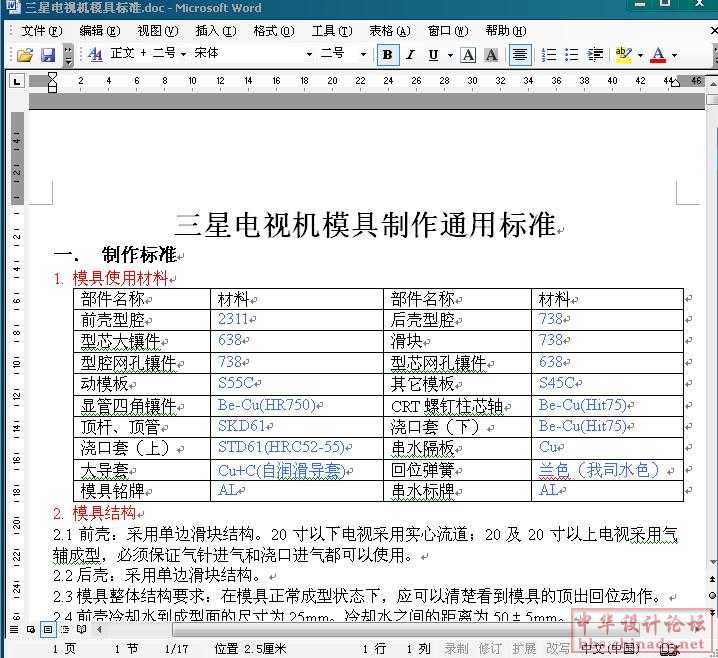Click the previous page browse button
Image resolution: width=718 pixels, height=658 pixels.
click(x=713, y=579)
